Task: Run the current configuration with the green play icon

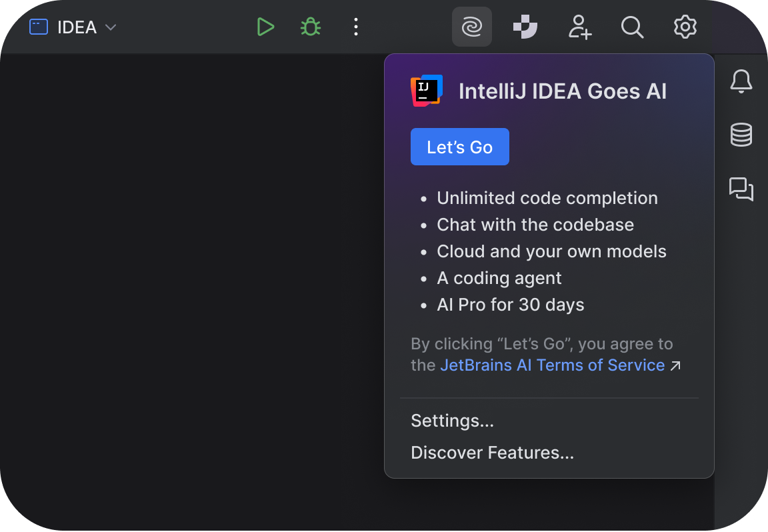Action: click(265, 27)
